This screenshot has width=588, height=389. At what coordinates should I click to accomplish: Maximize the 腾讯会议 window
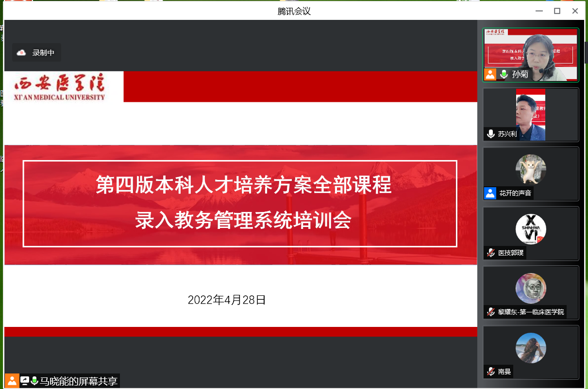pos(557,11)
